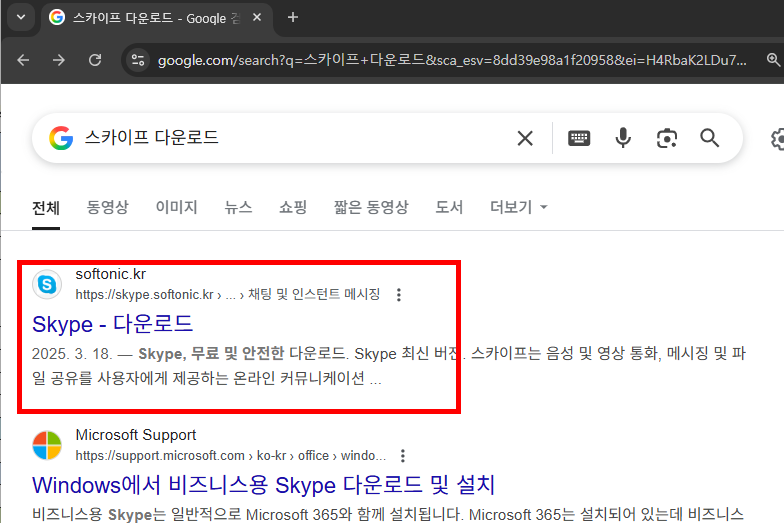
Task: Click the softonic.kr site name
Action: tap(110, 274)
